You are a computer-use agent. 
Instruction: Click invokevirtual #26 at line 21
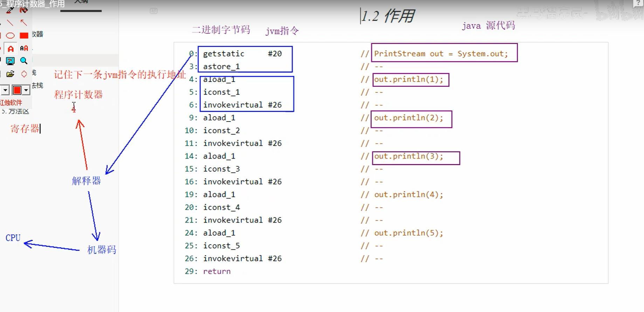(242, 220)
